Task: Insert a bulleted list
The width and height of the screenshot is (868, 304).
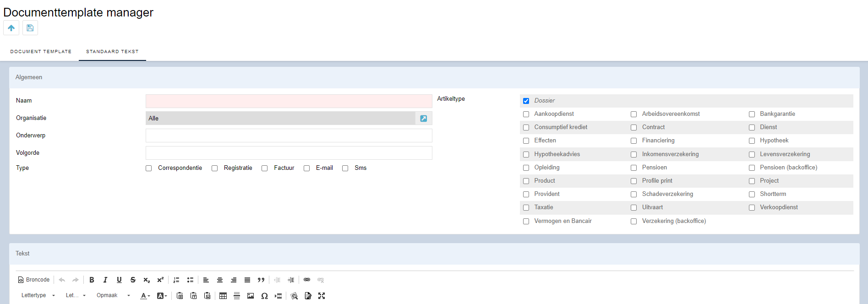Action: tap(190, 280)
